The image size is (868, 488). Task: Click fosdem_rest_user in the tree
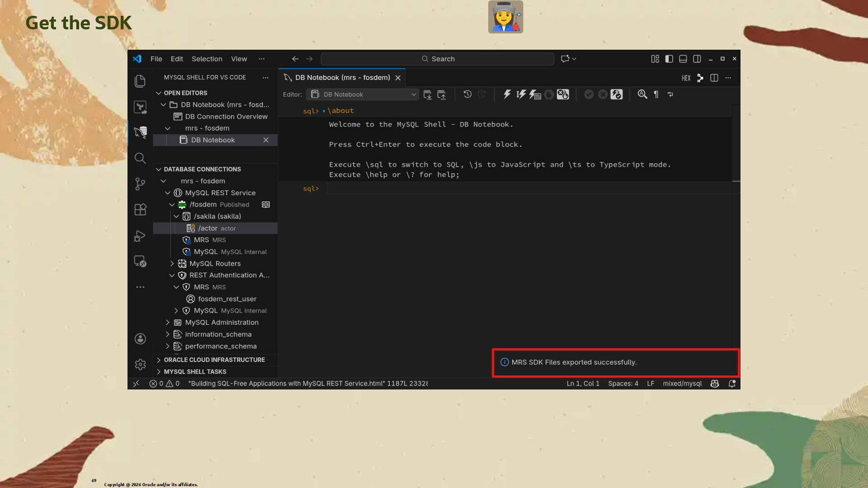pos(227,299)
